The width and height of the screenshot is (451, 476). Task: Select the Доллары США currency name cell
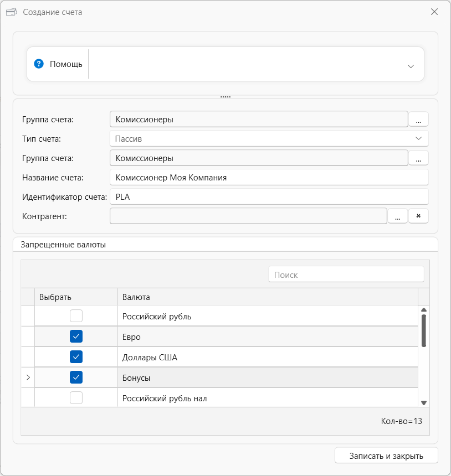[x=268, y=357]
